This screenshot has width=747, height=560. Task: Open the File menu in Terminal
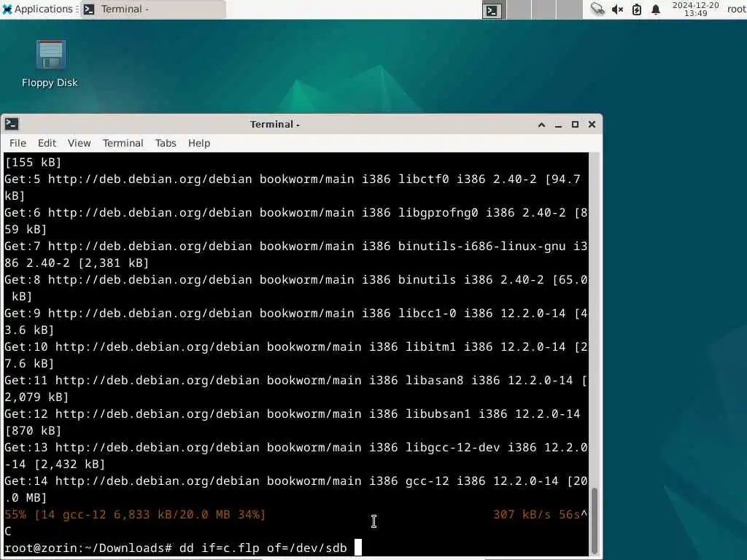click(18, 143)
